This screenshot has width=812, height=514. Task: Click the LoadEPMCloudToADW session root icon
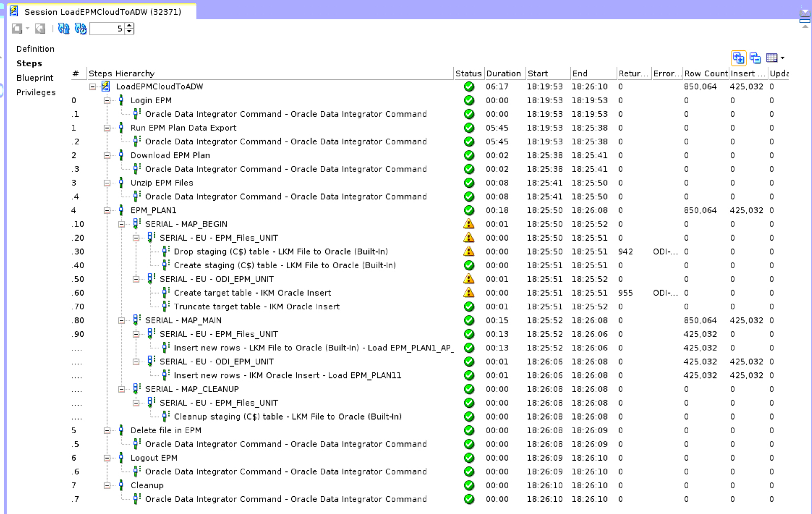pos(106,86)
